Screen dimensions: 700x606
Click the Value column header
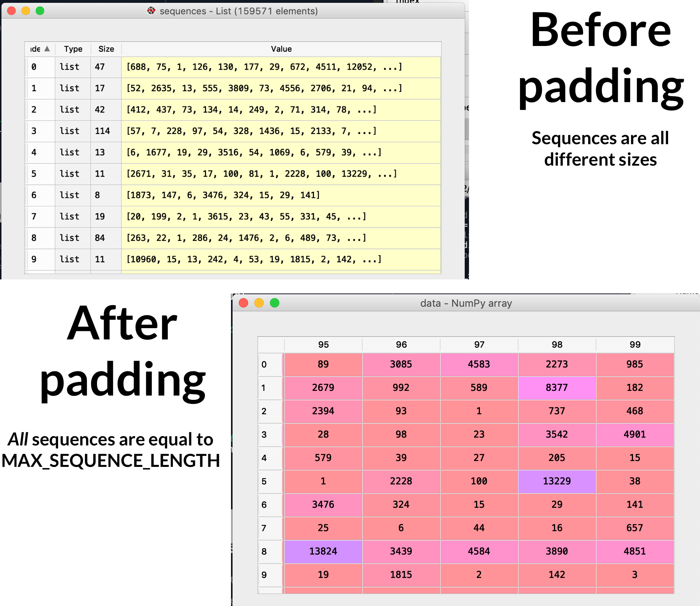(281, 49)
